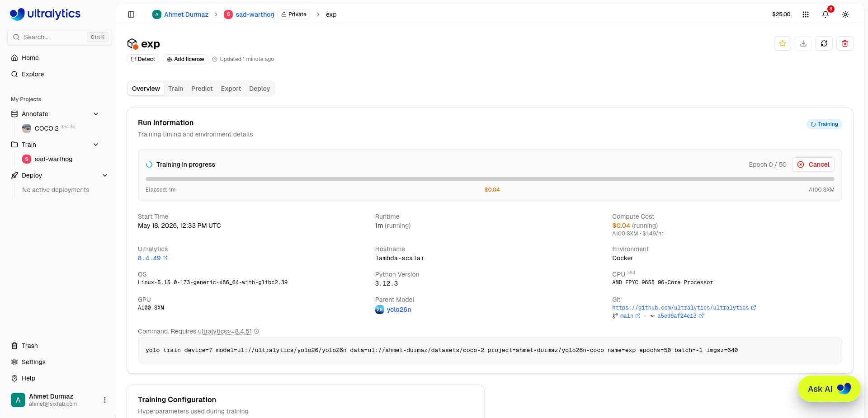Switch to the Export tab
868x418 pixels.
pyautogui.click(x=231, y=89)
